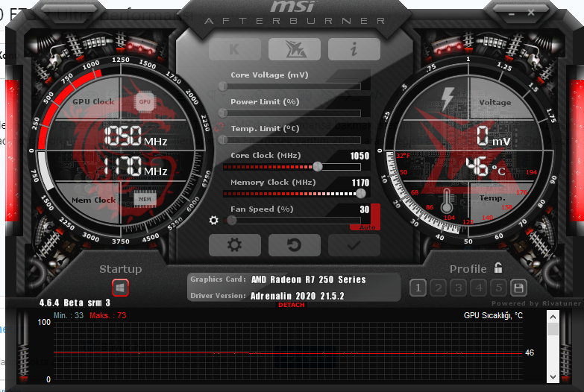Viewport: 584px width, 392px height.
Task: Click the Min. : 33 value
Action: [x=69, y=315]
